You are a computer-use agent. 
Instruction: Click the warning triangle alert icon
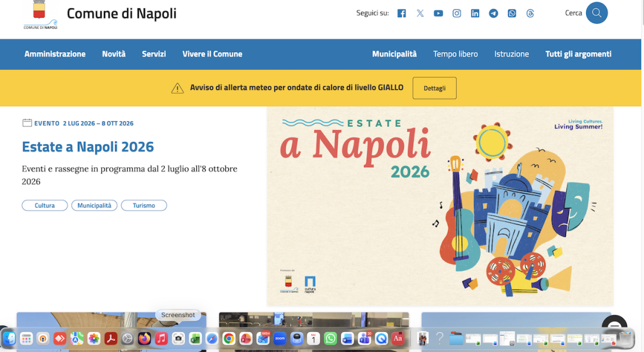pos(177,88)
